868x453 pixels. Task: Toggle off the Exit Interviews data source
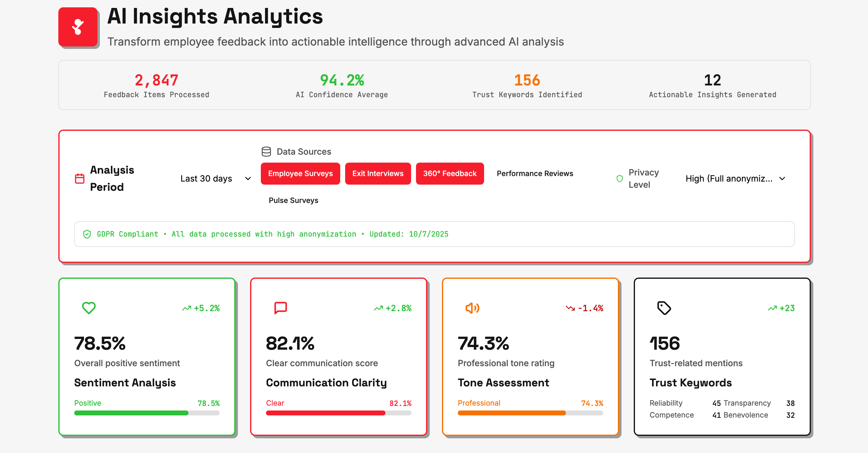pos(378,173)
